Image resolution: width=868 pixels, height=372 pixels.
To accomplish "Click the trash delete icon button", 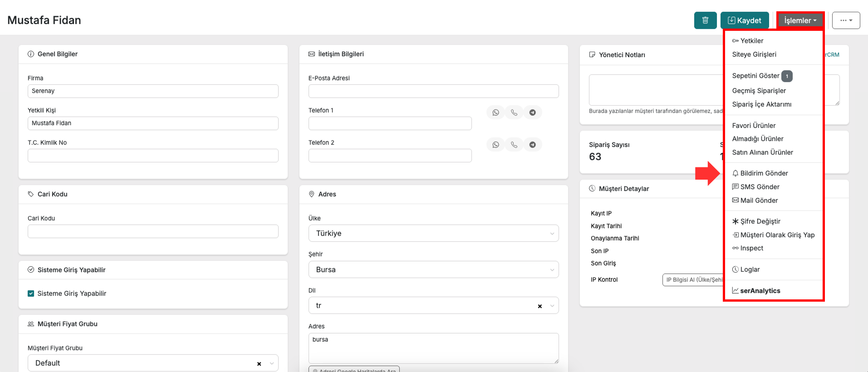I will pyautogui.click(x=705, y=20).
